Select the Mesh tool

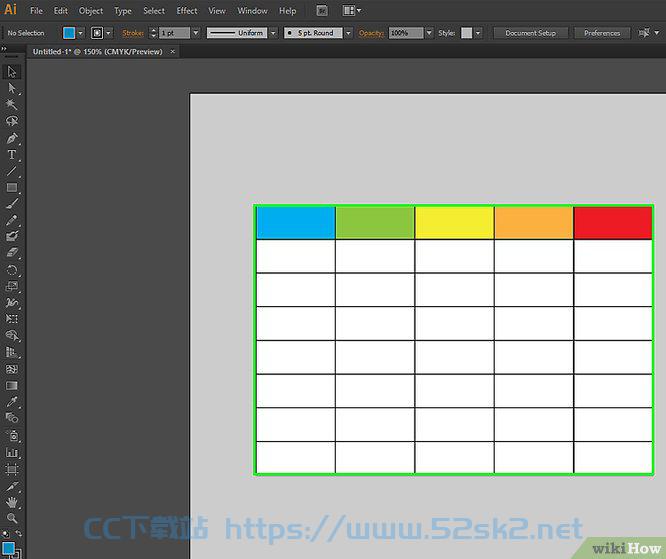pyautogui.click(x=11, y=369)
